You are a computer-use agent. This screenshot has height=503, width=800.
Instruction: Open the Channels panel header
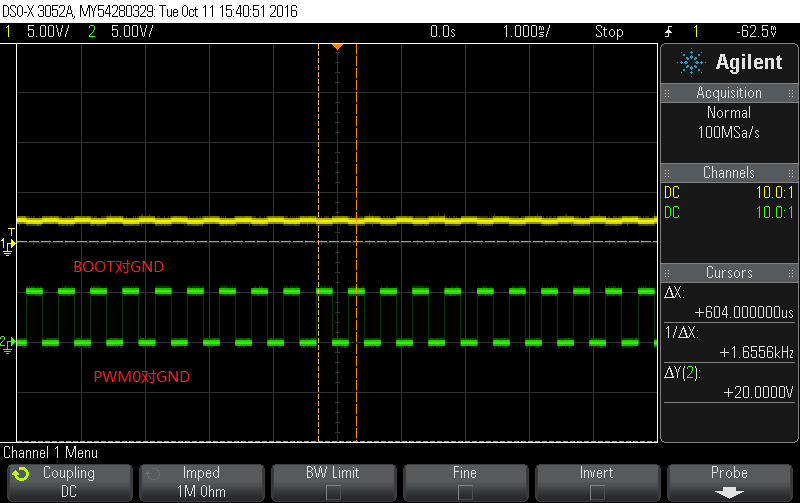click(729, 172)
